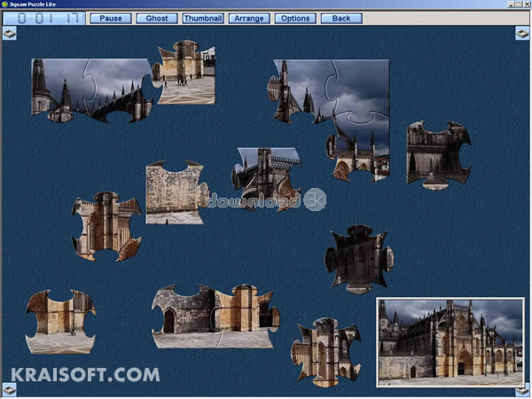
Task: Click the bottom-left piece tray icon
Action: 9,389
